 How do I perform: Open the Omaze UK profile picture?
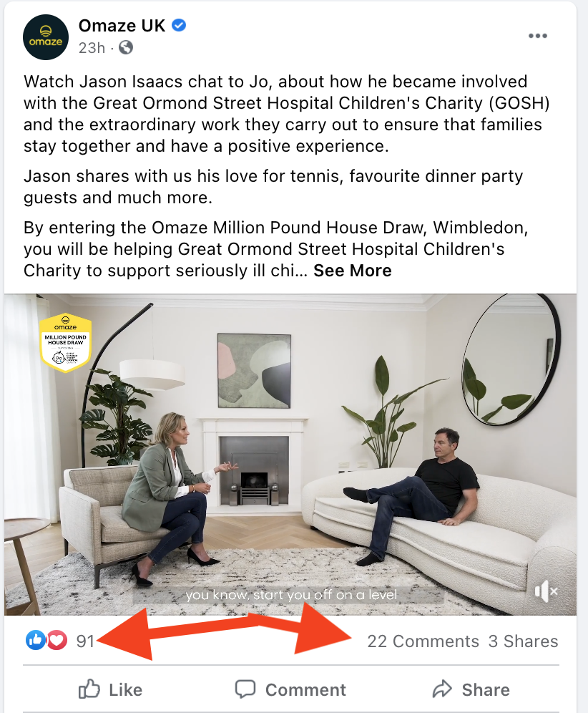(46, 37)
